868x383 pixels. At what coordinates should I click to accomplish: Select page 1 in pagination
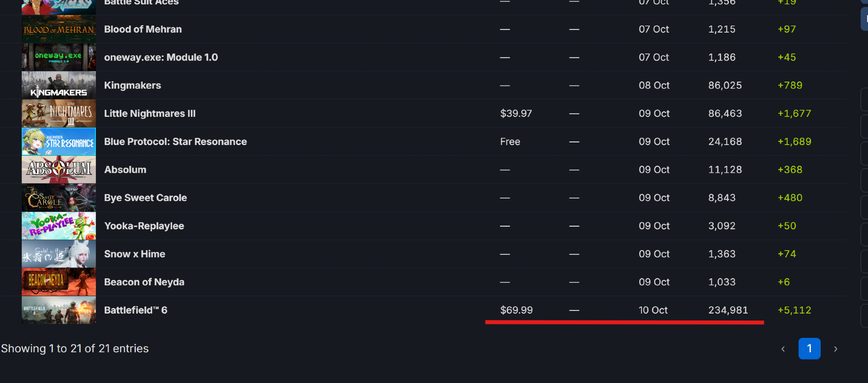pyautogui.click(x=809, y=349)
